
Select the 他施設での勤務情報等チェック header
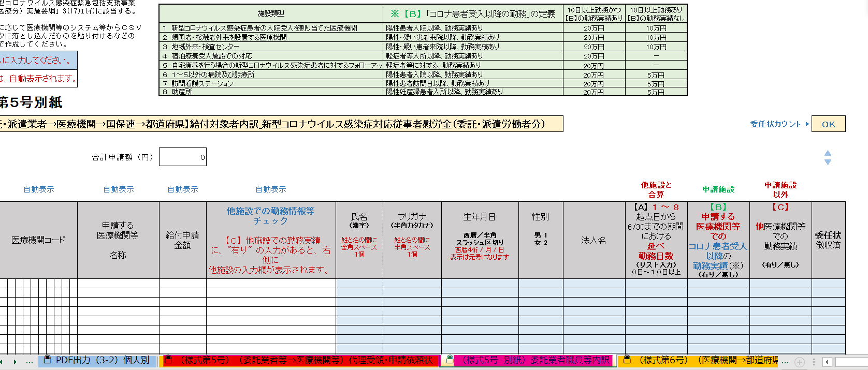271,240
